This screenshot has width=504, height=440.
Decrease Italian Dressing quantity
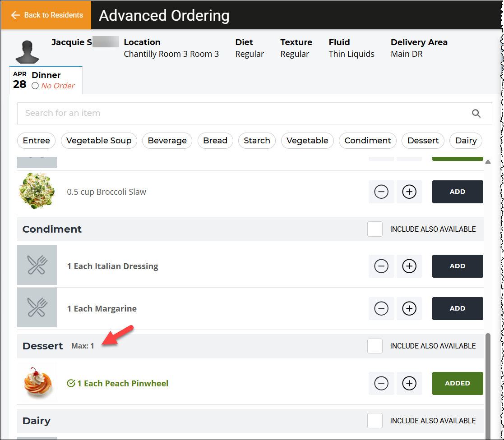[x=381, y=266]
